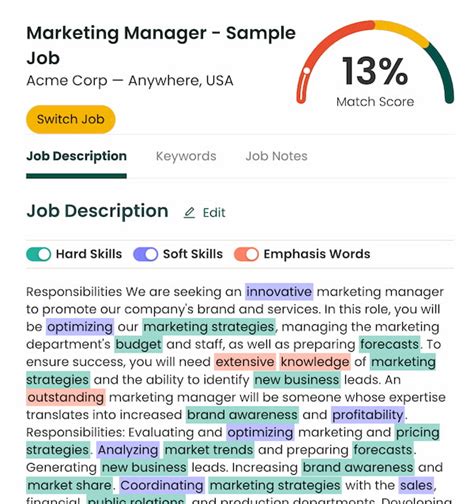The image size is (474, 504).
Task: Open the Job Notes tab
Action: click(x=276, y=156)
